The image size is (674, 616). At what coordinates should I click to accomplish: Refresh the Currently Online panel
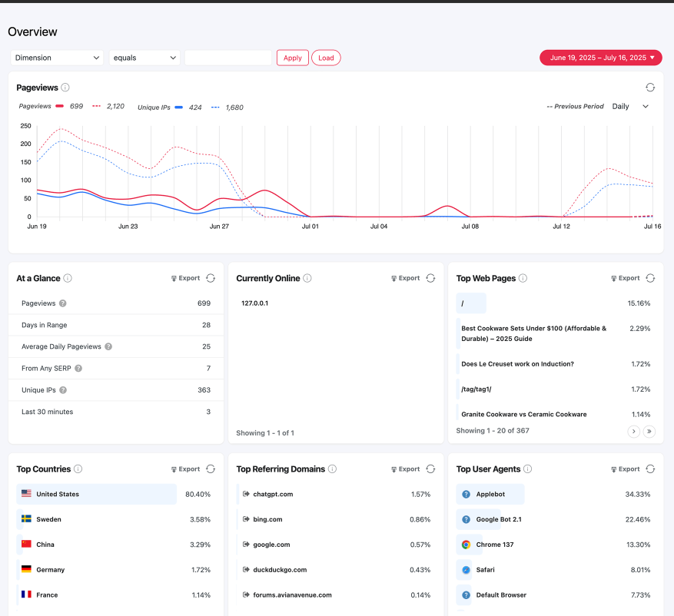(x=430, y=278)
